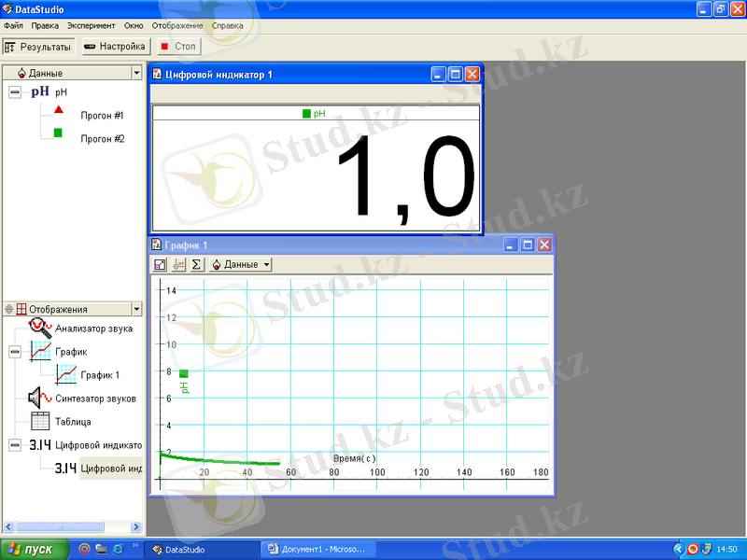Select the red triangle Прогон #1 icon
This screenshot has height=560, width=747.
pyautogui.click(x=58, y=110)
